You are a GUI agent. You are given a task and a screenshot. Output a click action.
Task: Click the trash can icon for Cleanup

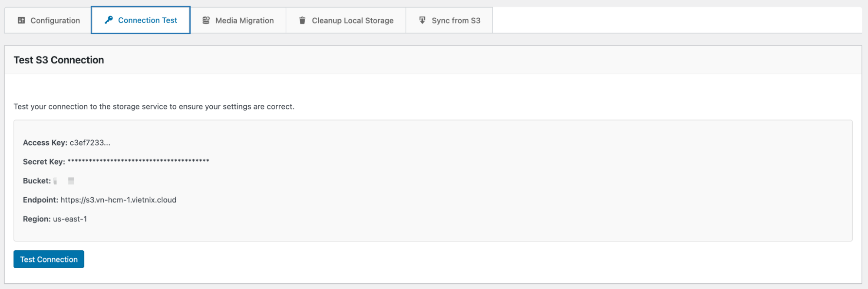pyautogui.click(x=302, y=20)
